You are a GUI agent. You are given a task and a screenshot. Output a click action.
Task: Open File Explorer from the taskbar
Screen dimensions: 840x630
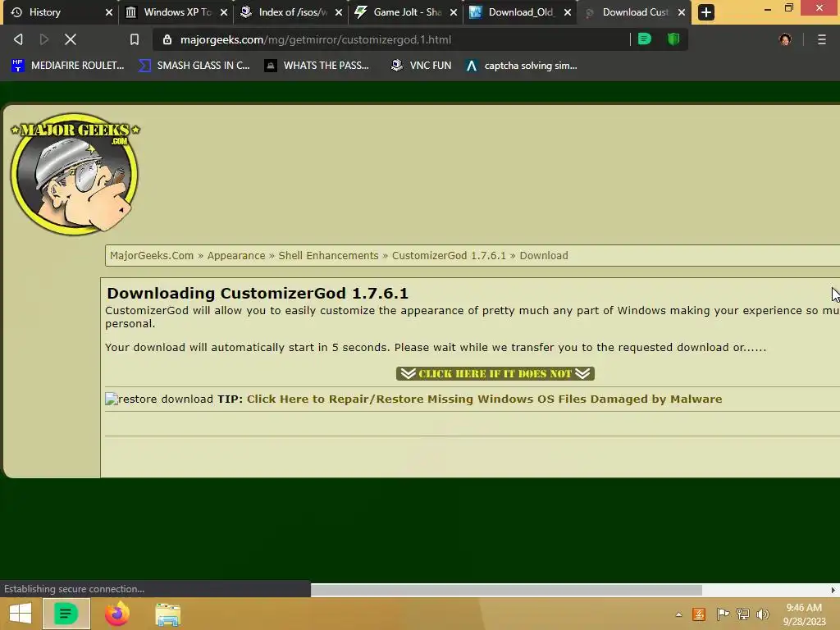167,614
